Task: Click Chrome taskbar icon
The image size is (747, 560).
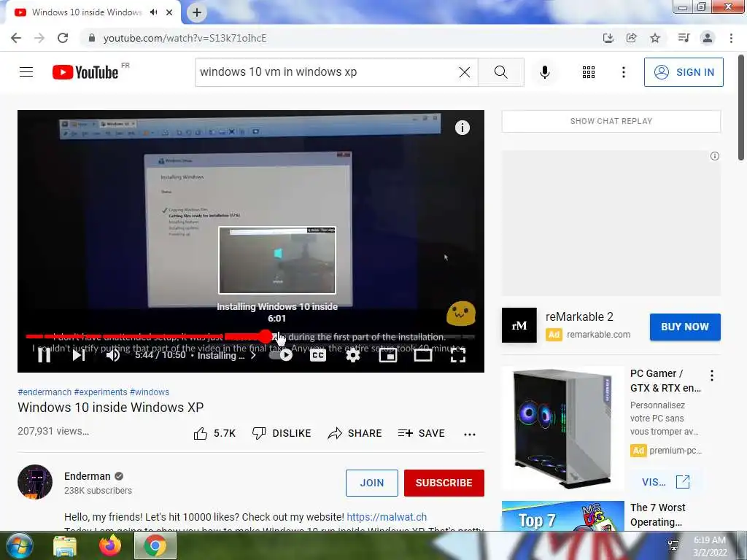Action: pos(155,545)
